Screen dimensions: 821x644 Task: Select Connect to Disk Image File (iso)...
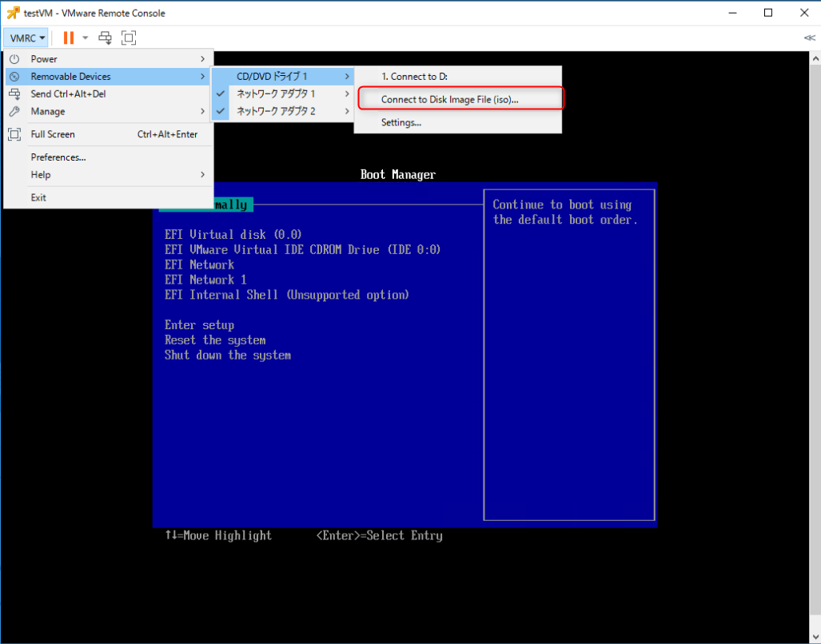(x=458, y=99)
